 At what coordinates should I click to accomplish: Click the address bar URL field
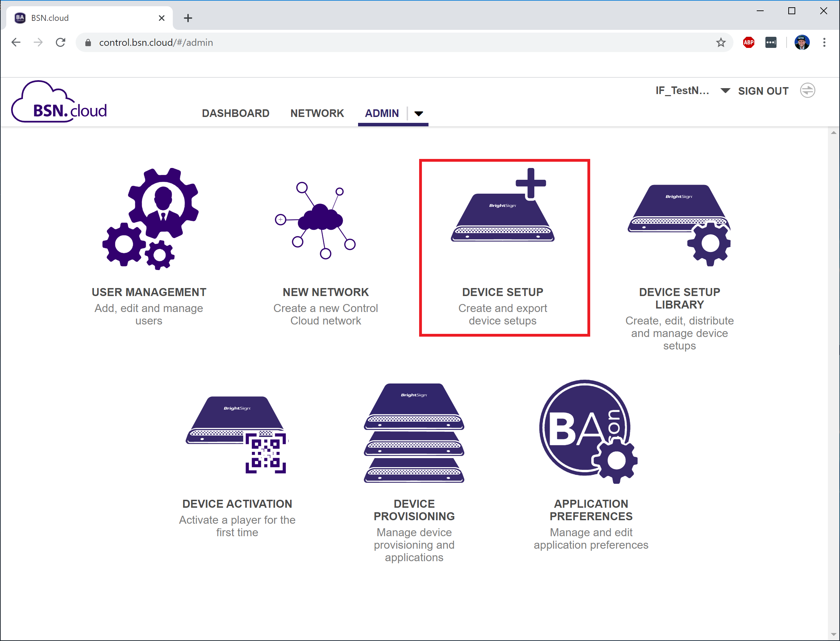tap(404, 42)
